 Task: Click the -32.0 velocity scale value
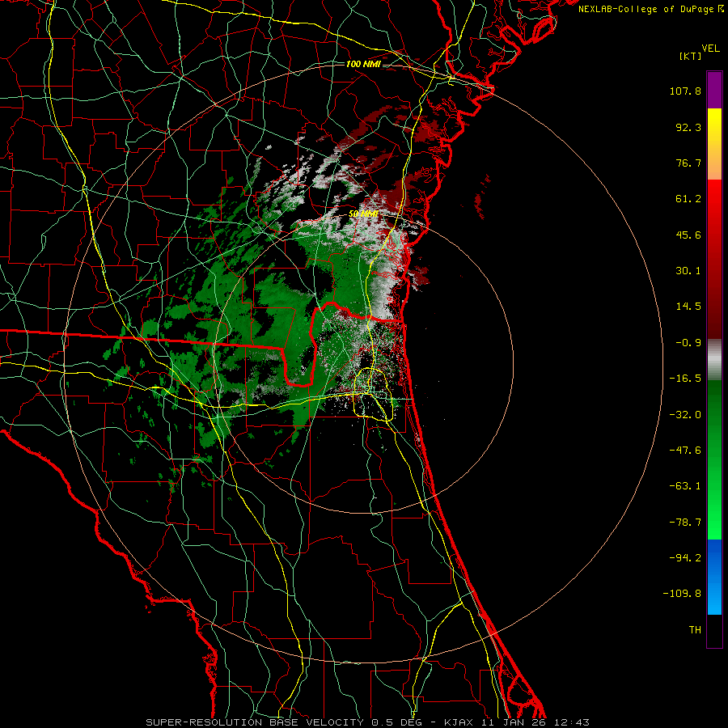click(685, 415)
